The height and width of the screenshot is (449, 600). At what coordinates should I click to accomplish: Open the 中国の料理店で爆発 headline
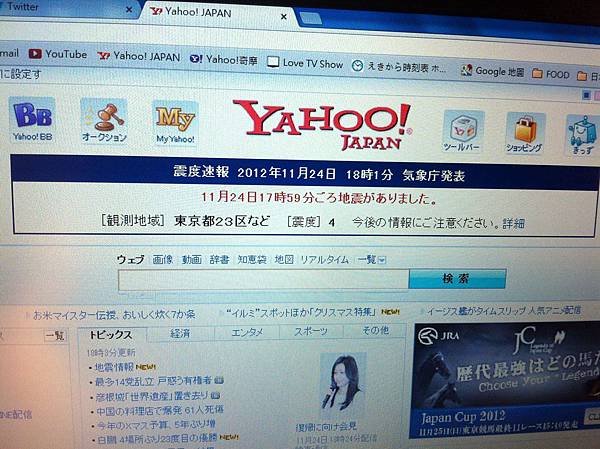(160, 410)
